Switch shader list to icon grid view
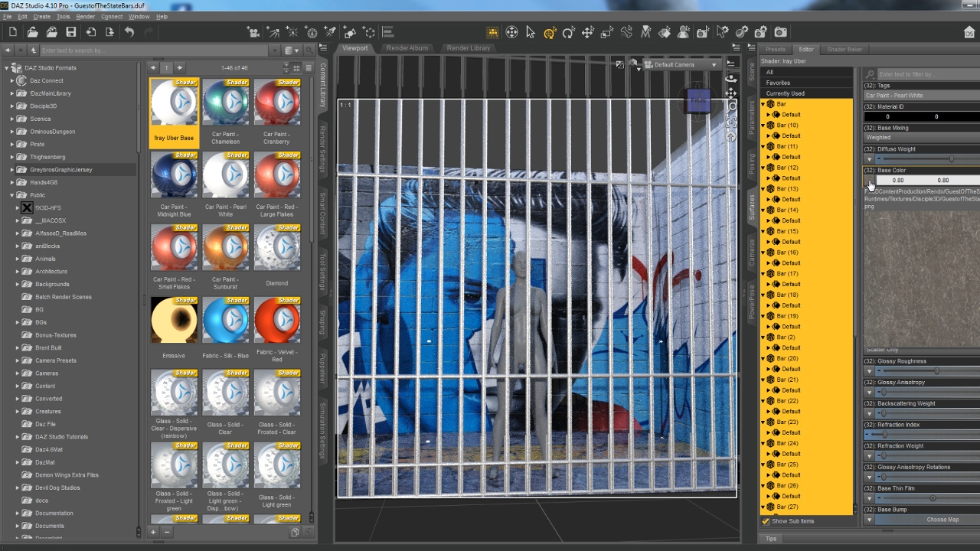Image resolution: width=980 pixels, height=551 pixels. (x=296, y=68)
